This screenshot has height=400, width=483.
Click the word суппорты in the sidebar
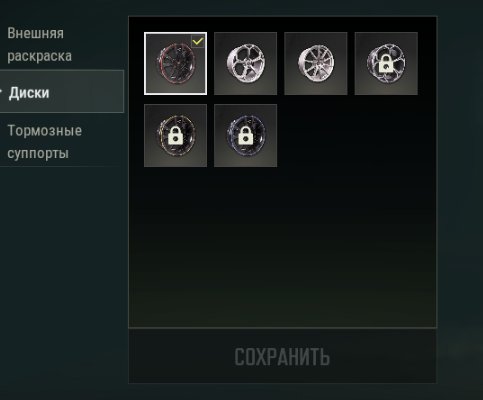pos(38,153)
